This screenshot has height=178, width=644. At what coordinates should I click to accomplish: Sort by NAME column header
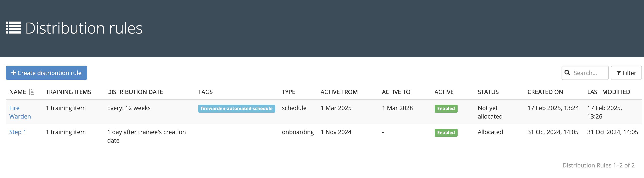click(18, 92)
